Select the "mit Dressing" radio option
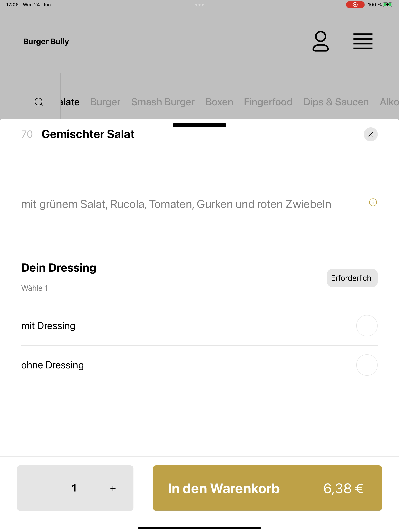This screenshot has height=532, width=399. tap(367, 326)
